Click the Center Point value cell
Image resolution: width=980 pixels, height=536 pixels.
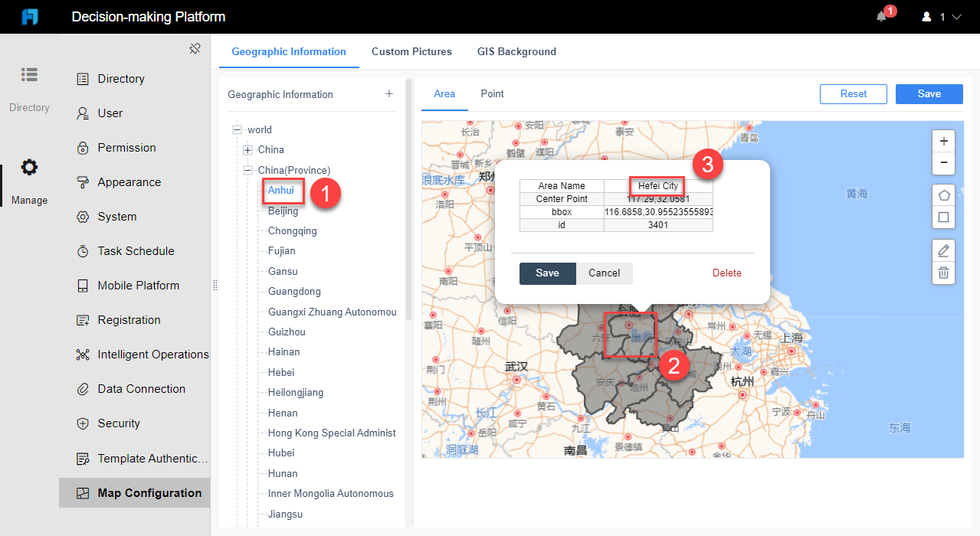pos(658,199)
